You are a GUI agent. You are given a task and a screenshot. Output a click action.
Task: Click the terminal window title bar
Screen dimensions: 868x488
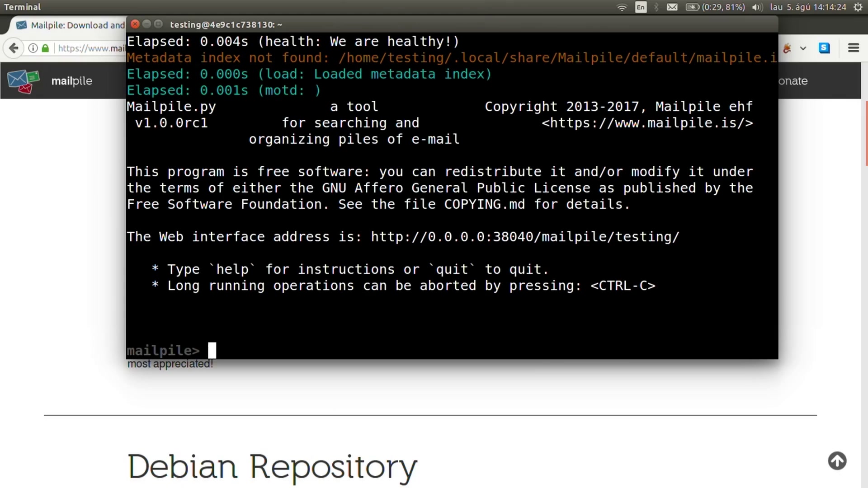click(452, 24)
